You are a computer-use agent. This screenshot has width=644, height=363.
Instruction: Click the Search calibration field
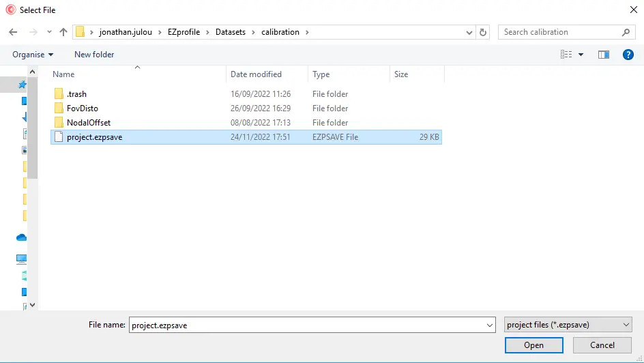coord(559,32)
